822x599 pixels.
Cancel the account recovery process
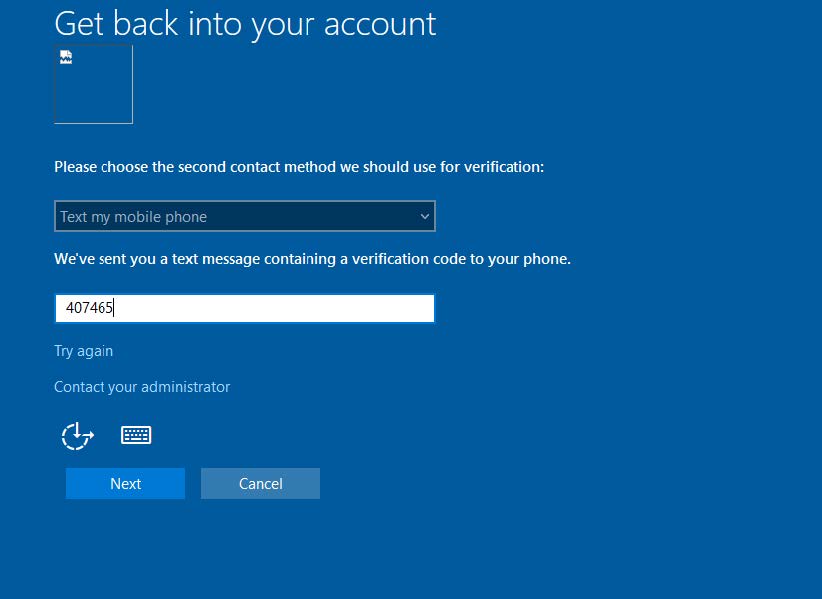260,483
